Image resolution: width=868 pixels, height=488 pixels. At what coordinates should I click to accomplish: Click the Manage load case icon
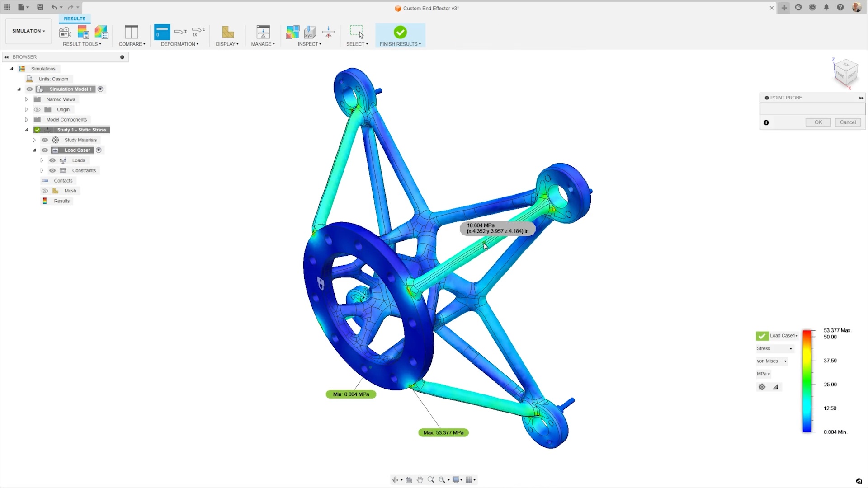(263, 32)
